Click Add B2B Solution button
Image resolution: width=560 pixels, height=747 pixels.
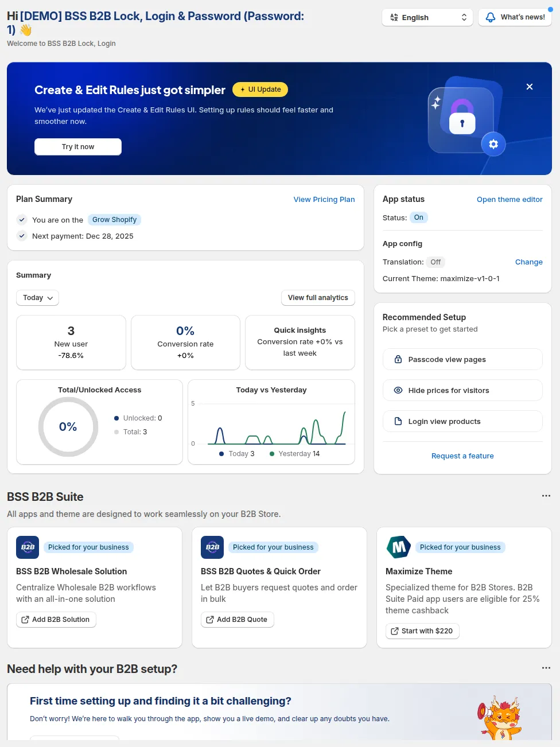point(56,620)
